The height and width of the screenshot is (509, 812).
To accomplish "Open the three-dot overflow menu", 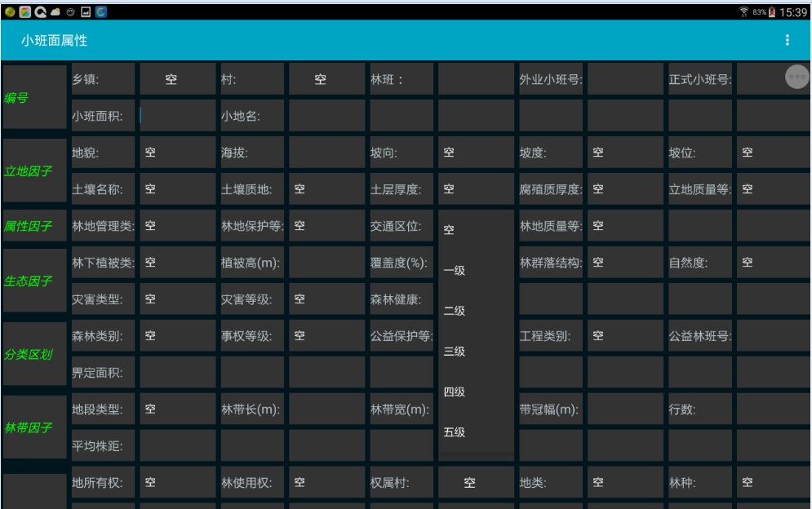I will 787,40.
